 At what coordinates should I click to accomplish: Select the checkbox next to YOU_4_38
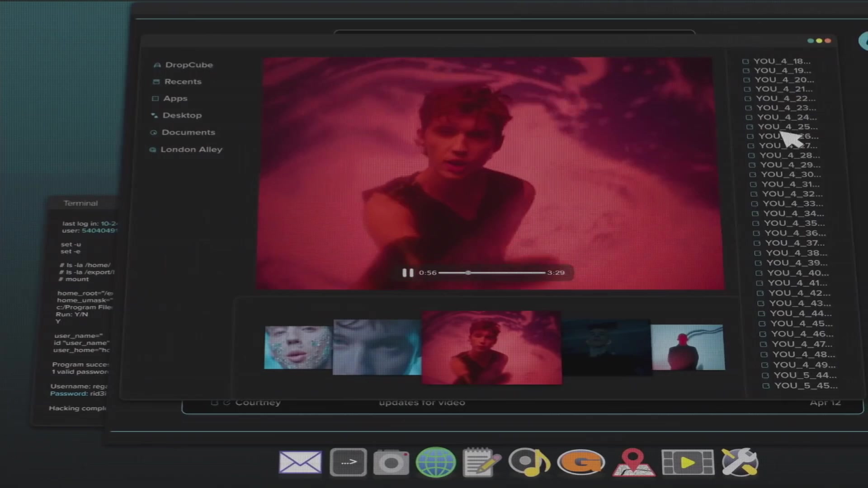[758, 253]
